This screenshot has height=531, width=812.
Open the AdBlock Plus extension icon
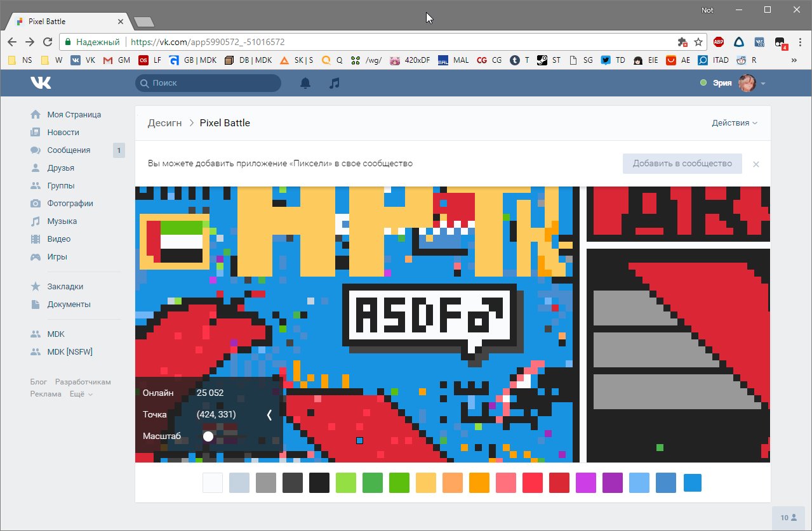tap(718, 42)
